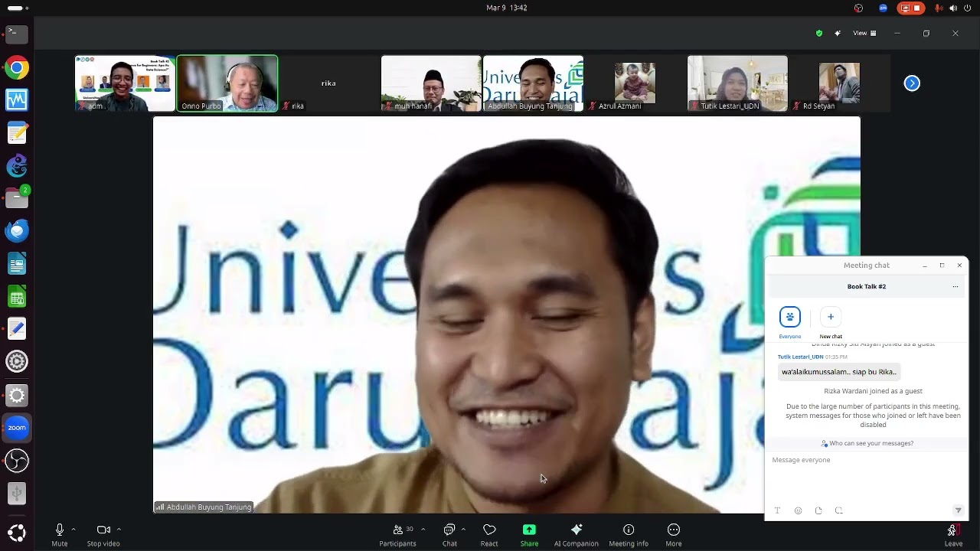Select Rd Setyan video thumbnail

pos(839,83)
